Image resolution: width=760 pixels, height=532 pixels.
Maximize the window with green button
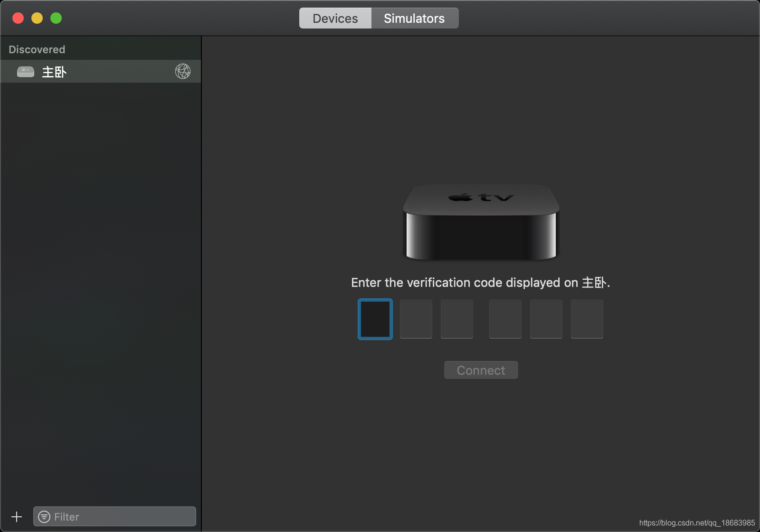pyautogui.click(x=56, y=18)
